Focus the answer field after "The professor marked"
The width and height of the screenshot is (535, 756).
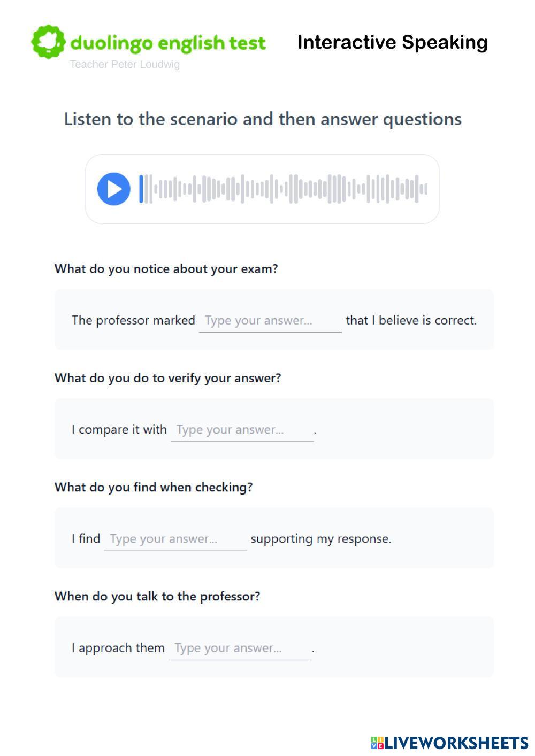[270, 321]
